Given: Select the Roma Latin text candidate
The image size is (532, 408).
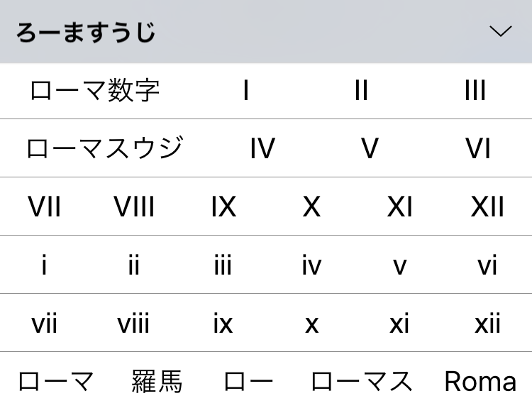Looking at the screenshot, I should click(480, 382).
